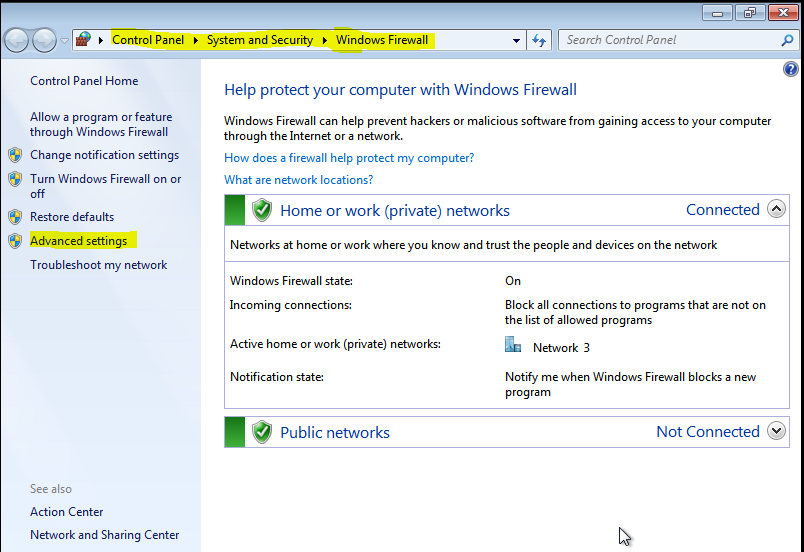Close the Windows Firewall window
The height and width of the screenshot is (552, 804).
[783, 13]
